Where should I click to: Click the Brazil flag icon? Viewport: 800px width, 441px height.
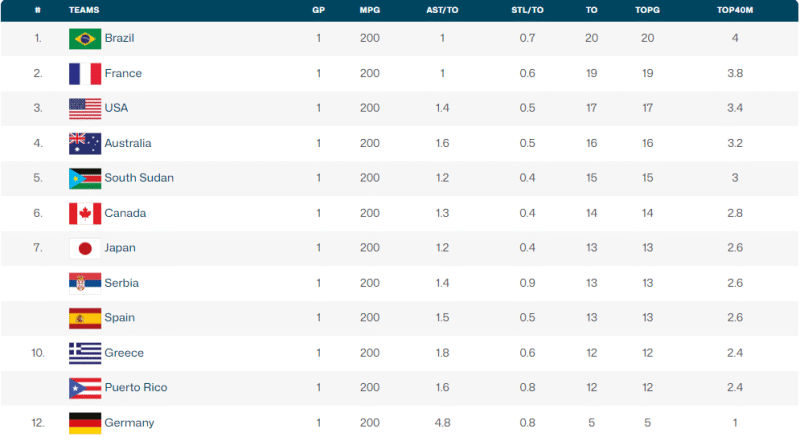85,39
